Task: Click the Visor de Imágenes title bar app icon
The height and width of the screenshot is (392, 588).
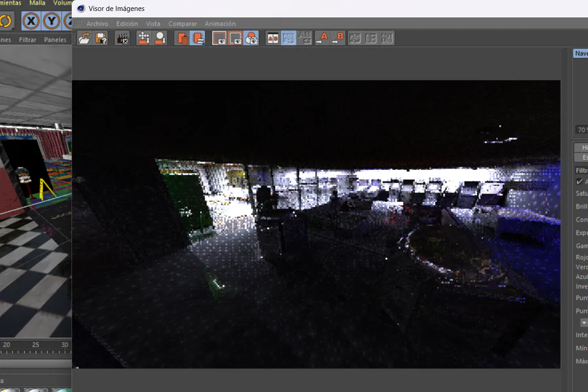Action: (80, 8)
